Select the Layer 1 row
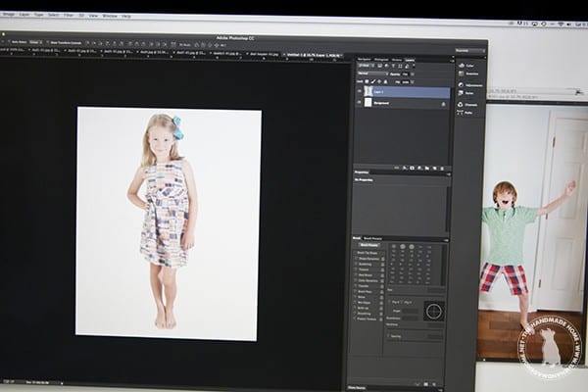 [403, 91]
